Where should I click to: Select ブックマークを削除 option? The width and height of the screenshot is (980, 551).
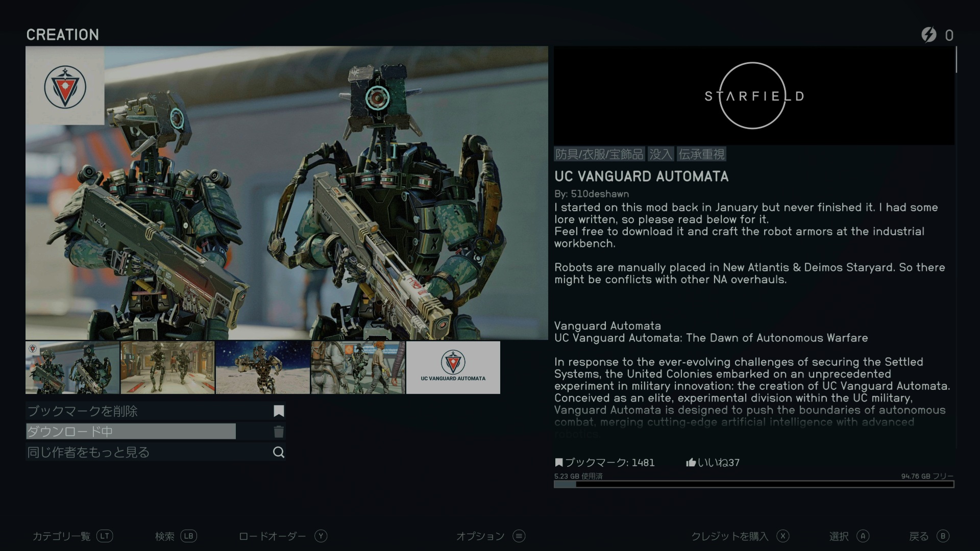pos(155,411)
